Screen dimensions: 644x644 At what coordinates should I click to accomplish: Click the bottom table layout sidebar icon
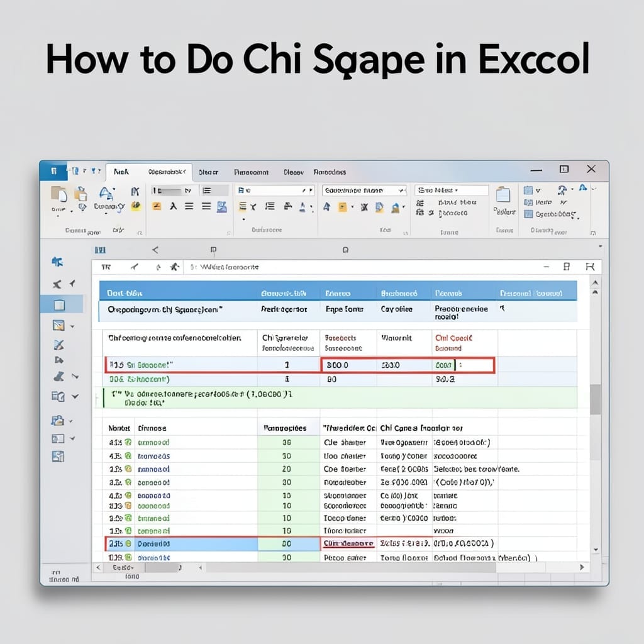point(58,457)
